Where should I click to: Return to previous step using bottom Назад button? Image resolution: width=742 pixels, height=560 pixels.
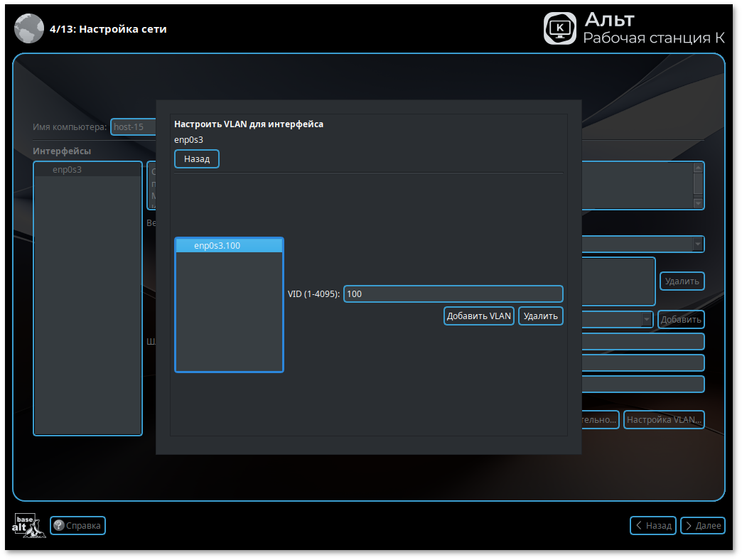tap(652, 526)
